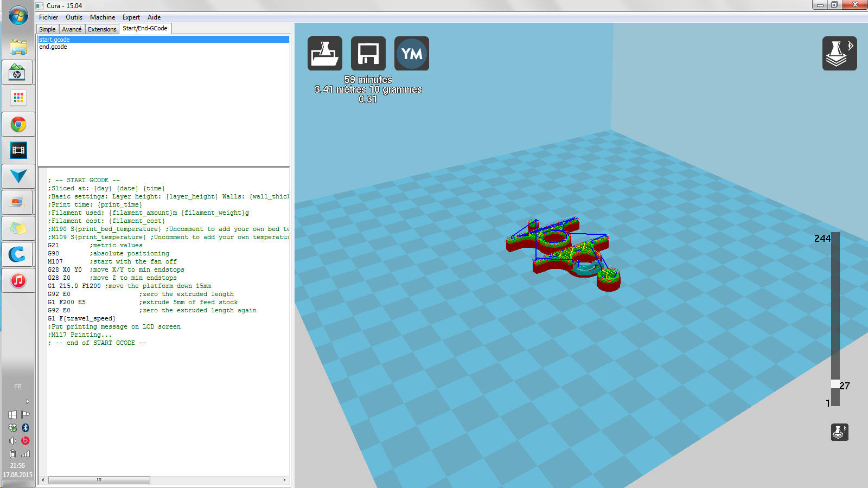Open iTunes from the taskbar
Screen dimensions: 868x488
(18, 280)
